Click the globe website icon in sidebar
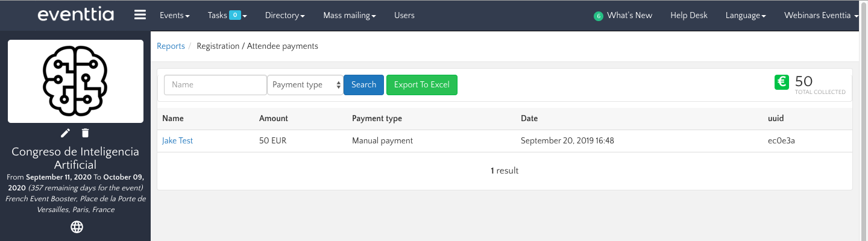This screenshot has width=868, height=241. pos(77,227)
